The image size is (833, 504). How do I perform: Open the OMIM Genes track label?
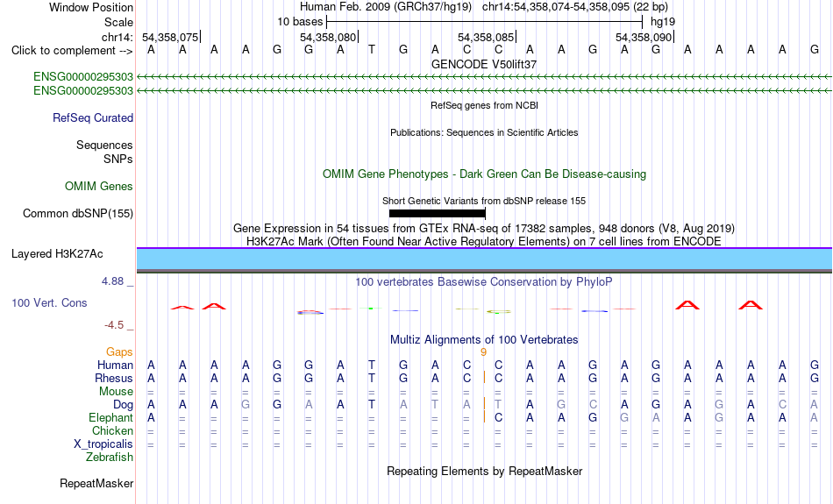(x=99, y=187)
